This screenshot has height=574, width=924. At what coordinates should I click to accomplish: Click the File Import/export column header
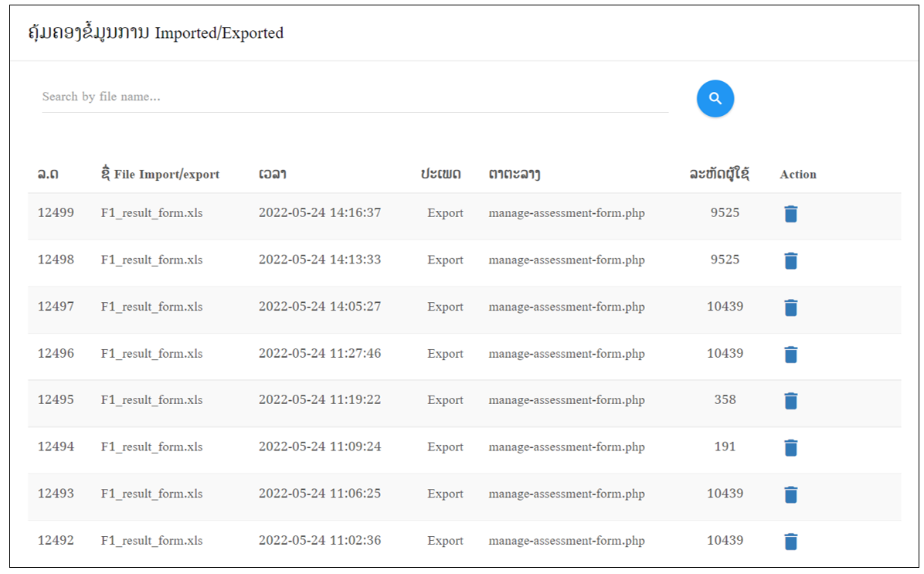(160, 174)
